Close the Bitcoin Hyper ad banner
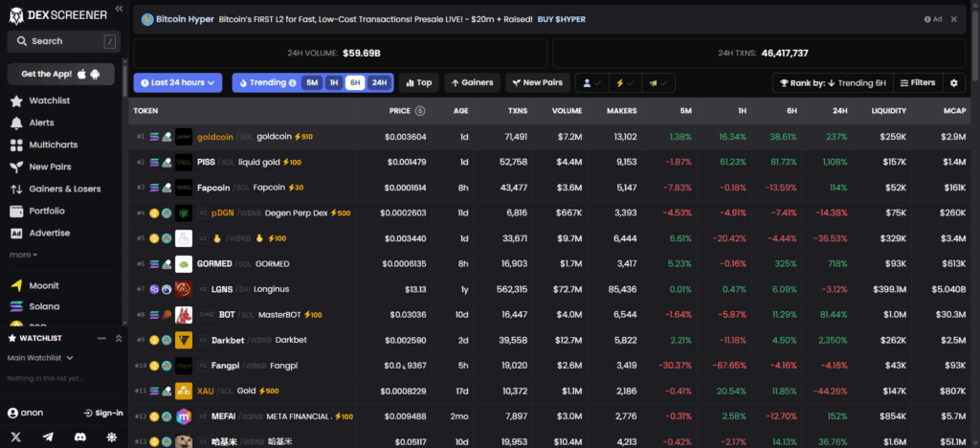The width and height of the screenshot is (980, 448). point(953,19)
